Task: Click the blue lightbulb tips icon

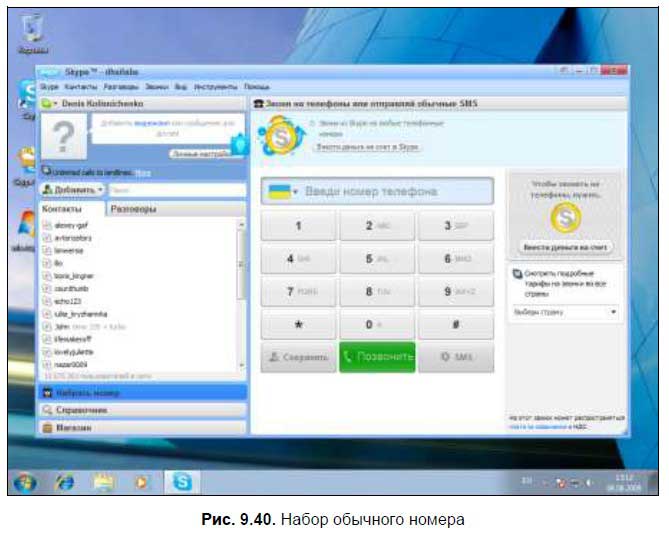Action: [x=240, y=144]
